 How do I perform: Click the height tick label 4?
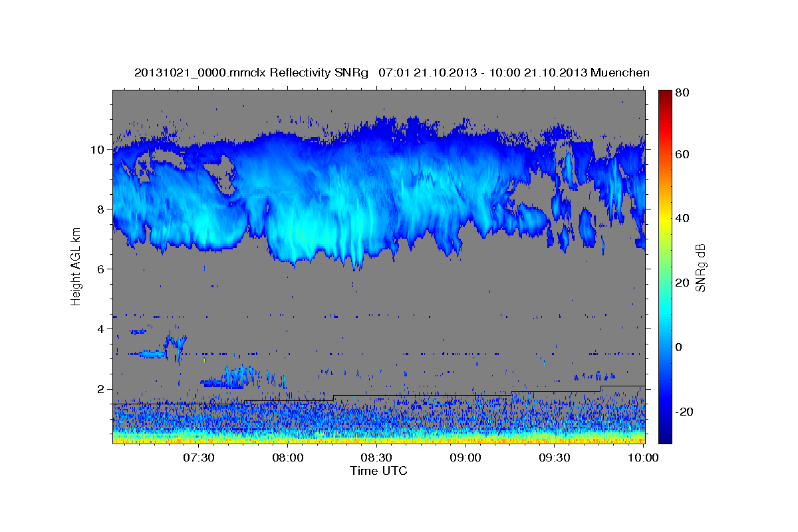[102, 329]
